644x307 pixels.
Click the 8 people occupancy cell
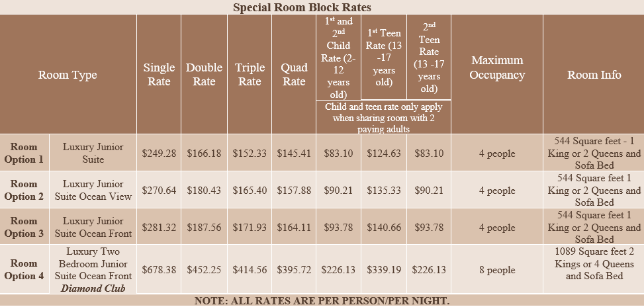pyautogui.click(x=497, y=270)
